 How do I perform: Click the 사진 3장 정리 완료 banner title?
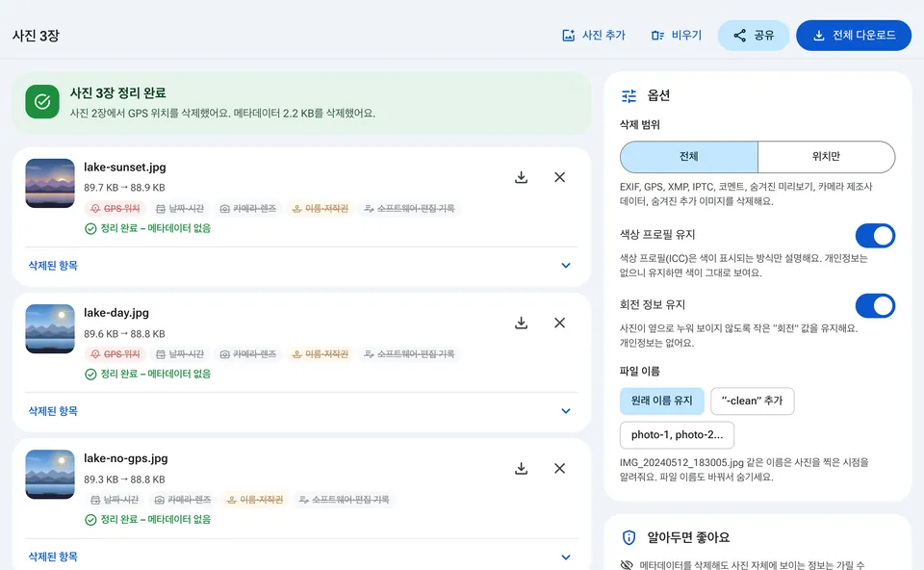(x=117, y=93)
